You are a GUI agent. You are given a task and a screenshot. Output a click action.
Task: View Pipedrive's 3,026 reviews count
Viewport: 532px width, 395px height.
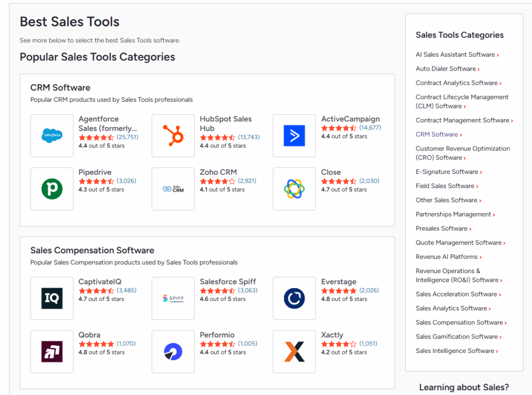click(x=127, y=181)
